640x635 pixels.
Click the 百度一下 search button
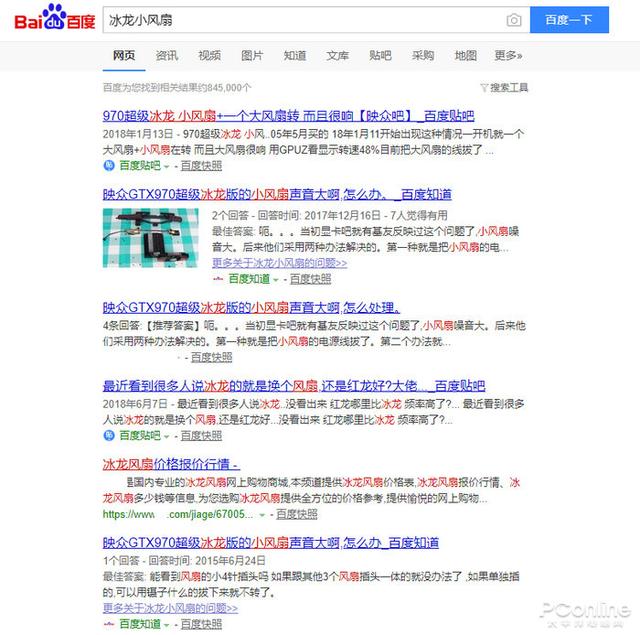pyautogui.click(x=569, y=20)
